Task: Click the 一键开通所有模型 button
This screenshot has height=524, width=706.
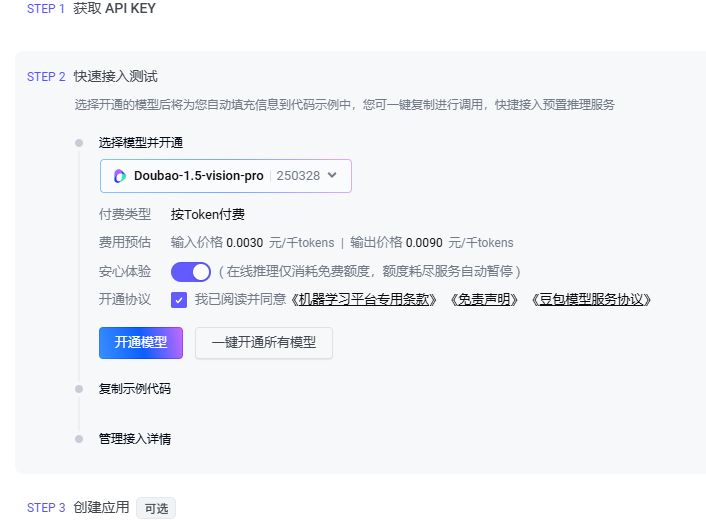Action: click(264, 343)
